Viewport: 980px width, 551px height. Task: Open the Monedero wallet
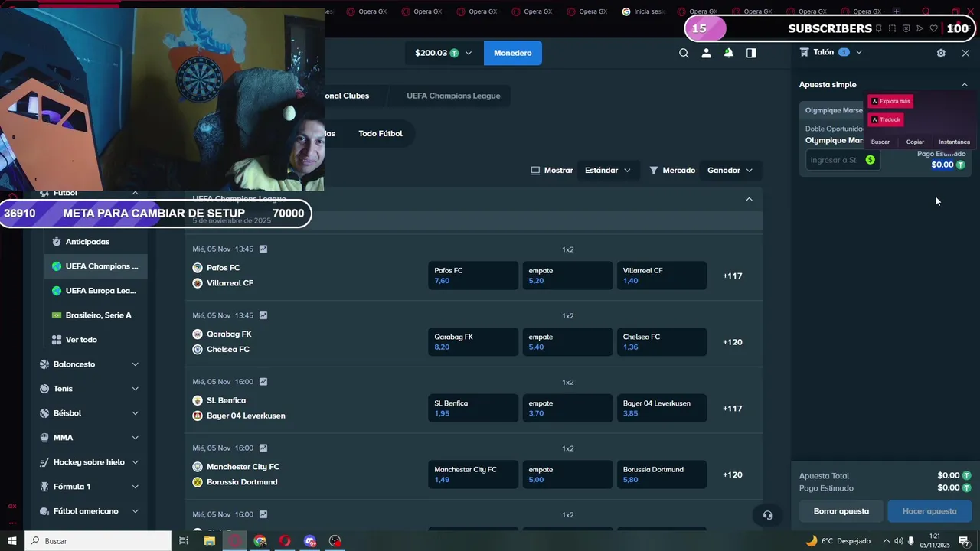pos(512,53)
